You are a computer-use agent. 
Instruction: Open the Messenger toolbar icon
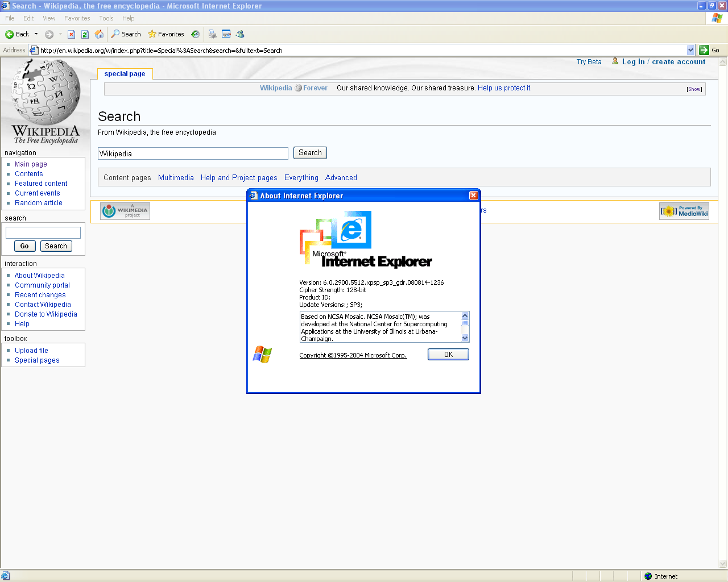pos(240,34)
